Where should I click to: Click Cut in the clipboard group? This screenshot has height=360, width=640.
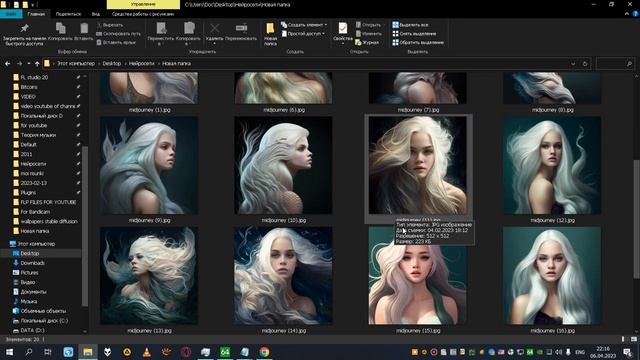[109, 25]
